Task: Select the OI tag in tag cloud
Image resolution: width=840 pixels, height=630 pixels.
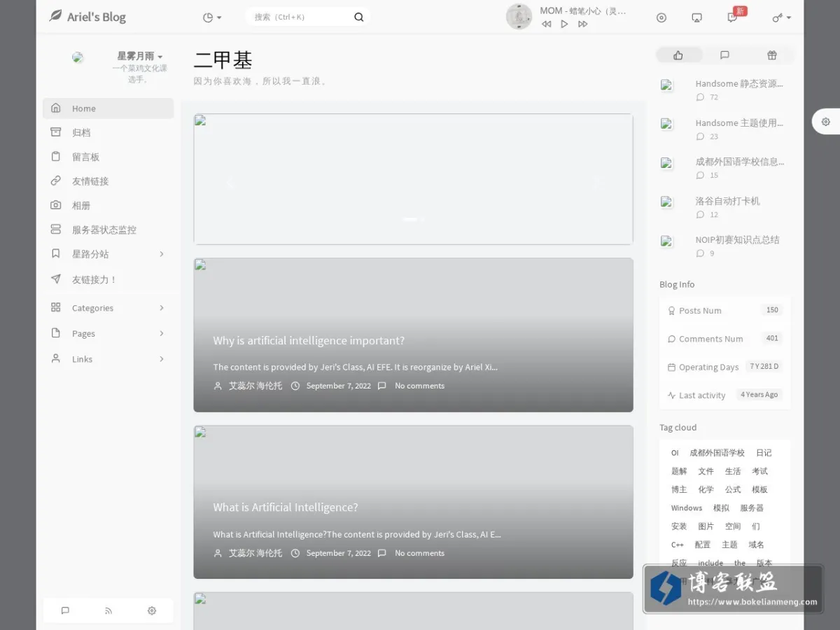Action: coord(675,453)
